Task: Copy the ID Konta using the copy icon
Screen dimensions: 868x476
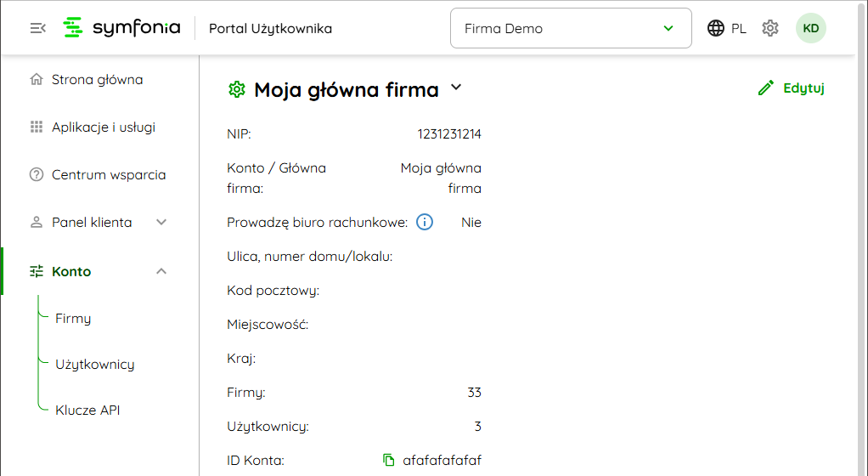Action: (x=389, y=460)
